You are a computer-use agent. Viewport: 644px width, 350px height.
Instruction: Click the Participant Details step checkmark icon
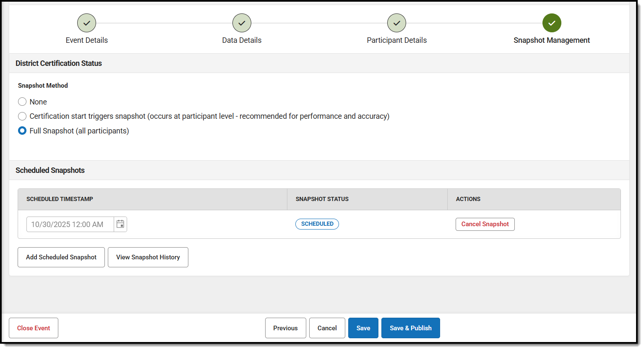click(x=396, y=23)
